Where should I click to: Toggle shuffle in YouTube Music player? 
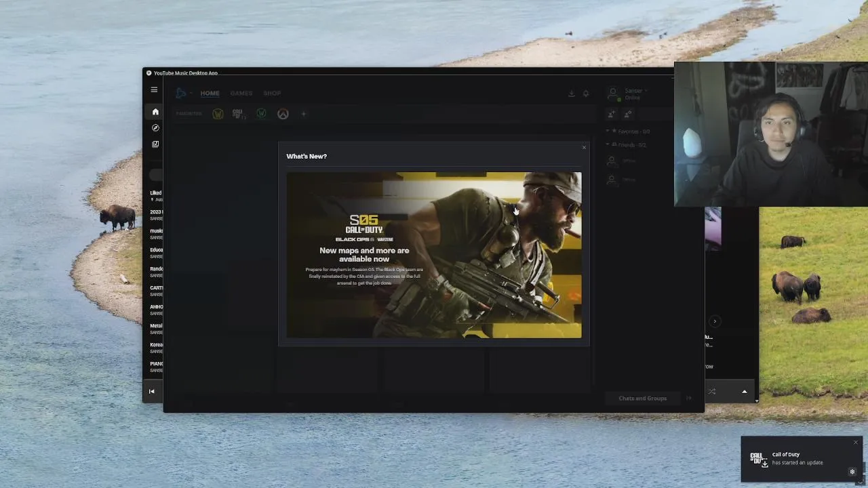tap(712, 392)
